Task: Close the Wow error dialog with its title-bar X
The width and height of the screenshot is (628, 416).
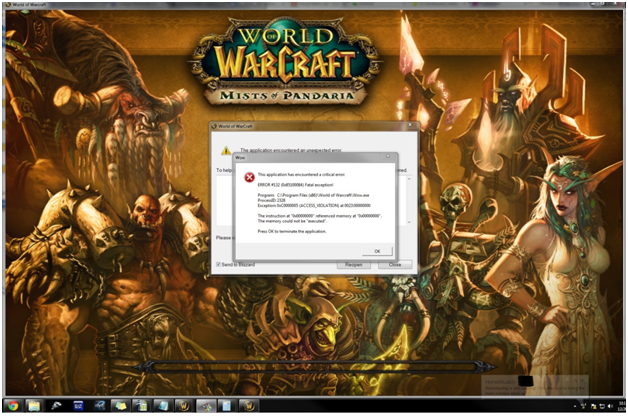Action: point(388,157)
